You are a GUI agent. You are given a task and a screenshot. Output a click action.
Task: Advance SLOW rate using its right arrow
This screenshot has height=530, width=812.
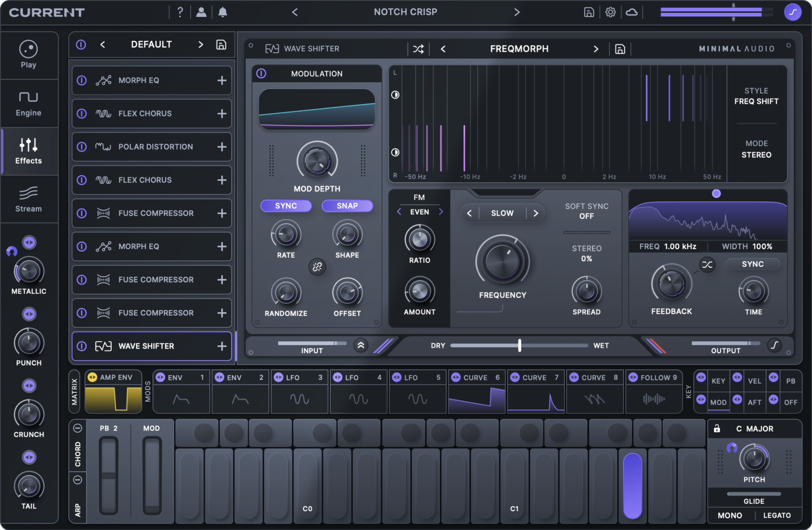pyautogui.click(x=536, y=213)
